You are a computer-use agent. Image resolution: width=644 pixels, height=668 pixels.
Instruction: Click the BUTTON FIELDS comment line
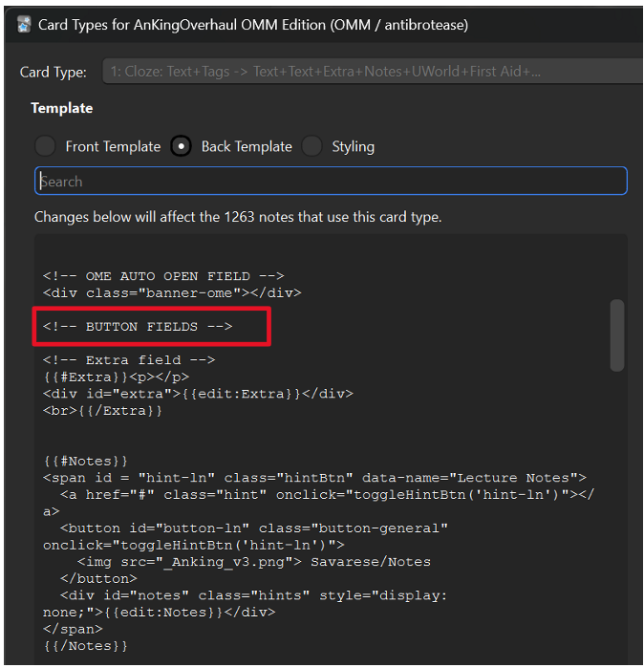(138, 326)
